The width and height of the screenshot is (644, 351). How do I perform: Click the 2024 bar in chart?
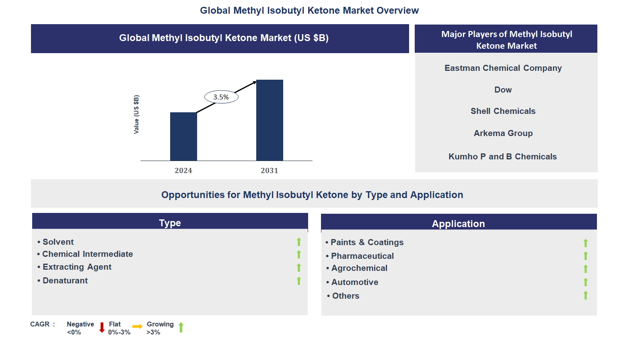(x=183, y=136)
